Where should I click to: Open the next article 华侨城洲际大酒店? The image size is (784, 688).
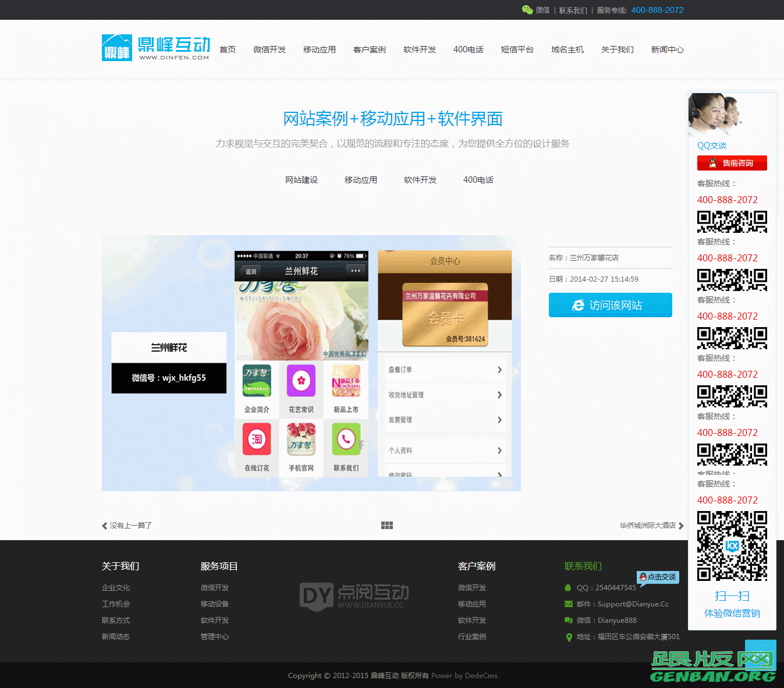tap(647, 525)
